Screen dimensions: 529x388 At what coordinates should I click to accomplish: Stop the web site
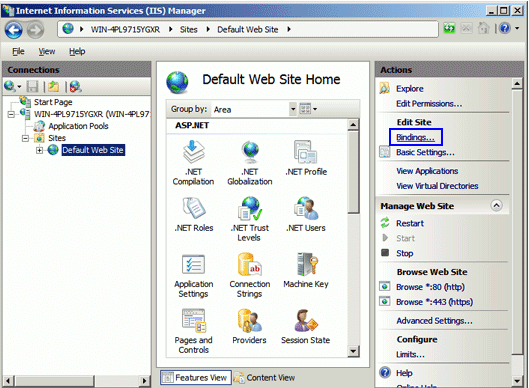point(405,253)
